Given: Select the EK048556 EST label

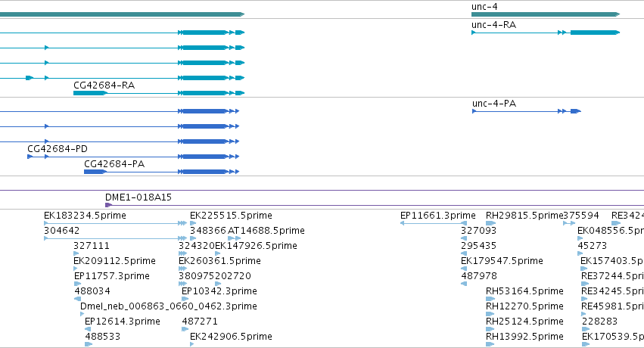Looking at the screenshot, I should coord(611,231).
